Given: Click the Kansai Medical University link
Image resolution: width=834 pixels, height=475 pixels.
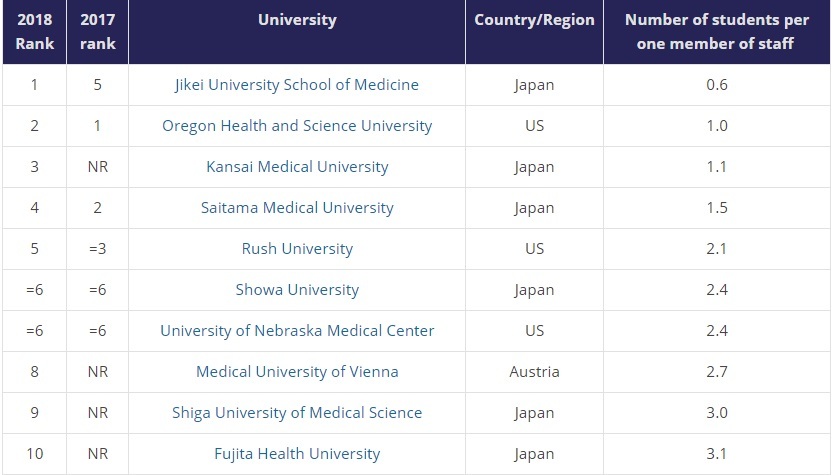Looking at the screenshot, I should pos(297,167).
